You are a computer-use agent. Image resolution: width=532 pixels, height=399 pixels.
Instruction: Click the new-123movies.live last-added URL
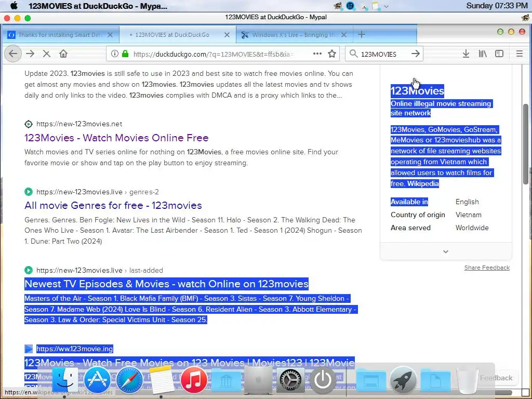pyautogui.click(x=100, y=270)
